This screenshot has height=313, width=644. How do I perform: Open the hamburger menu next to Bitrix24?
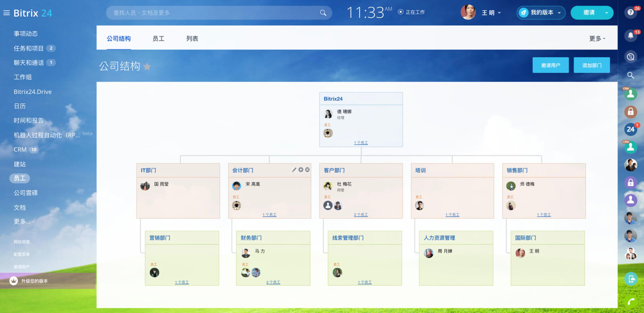click(x=6, y=13)
